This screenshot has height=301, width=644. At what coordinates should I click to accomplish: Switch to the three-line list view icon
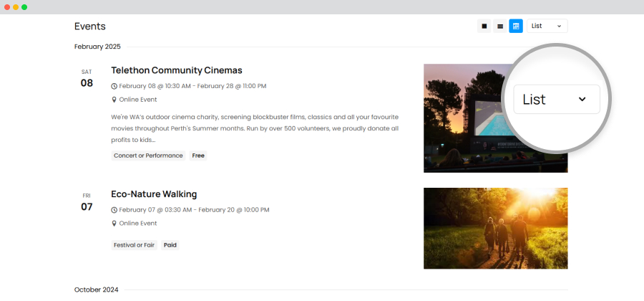tap(500, 26)
